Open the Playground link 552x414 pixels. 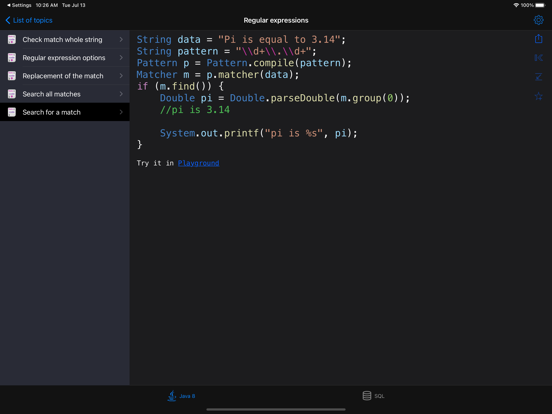(x=198, y=163)
